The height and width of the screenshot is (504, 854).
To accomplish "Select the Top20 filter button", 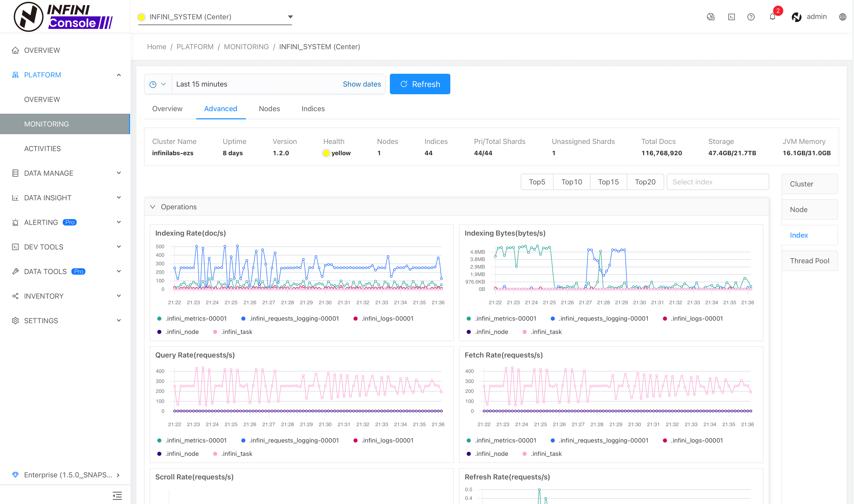I will pos(645,182).
